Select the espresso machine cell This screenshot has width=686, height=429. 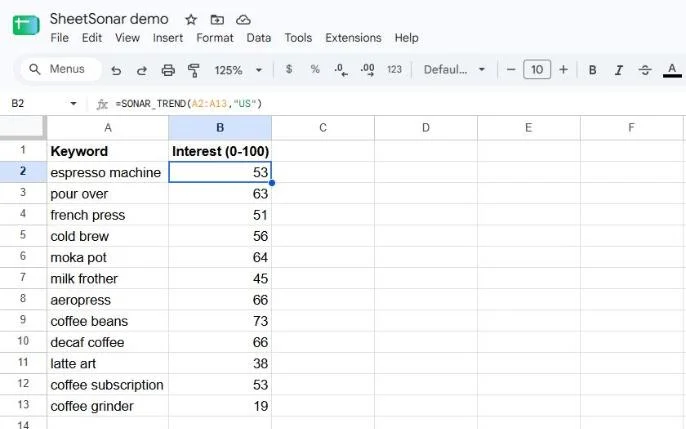pyautogui.click(x=108, y=172)
